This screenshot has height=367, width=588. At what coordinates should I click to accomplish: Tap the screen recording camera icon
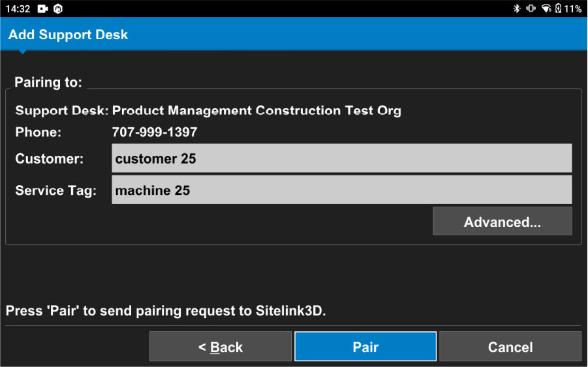point(43,8)
